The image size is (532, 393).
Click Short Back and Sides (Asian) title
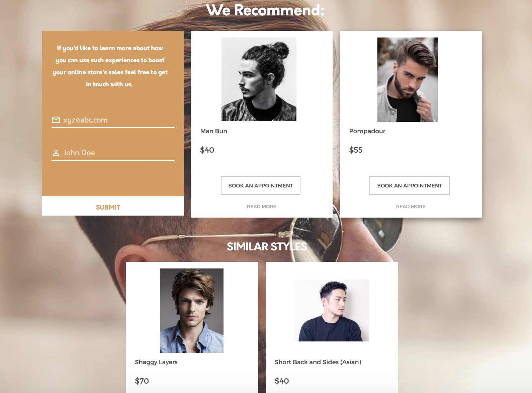click(318, 362)
